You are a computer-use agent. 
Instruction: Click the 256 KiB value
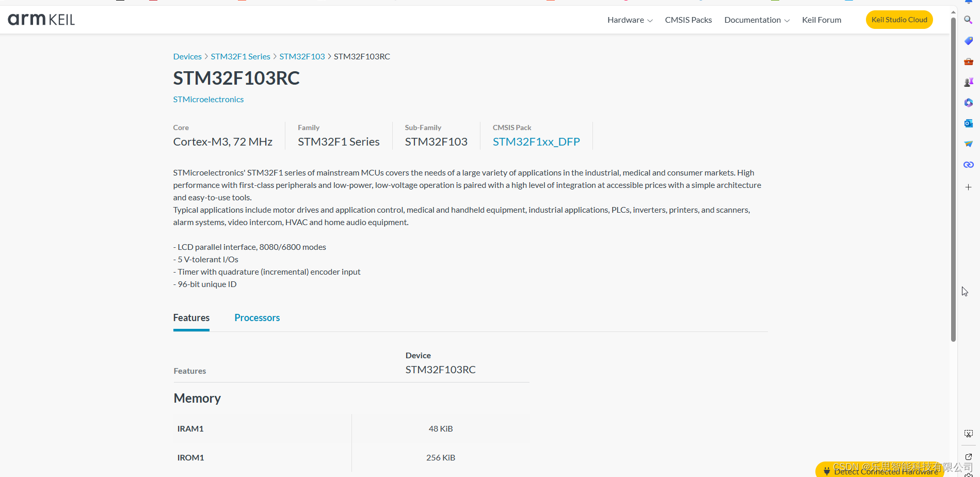[x=441, y=458]
